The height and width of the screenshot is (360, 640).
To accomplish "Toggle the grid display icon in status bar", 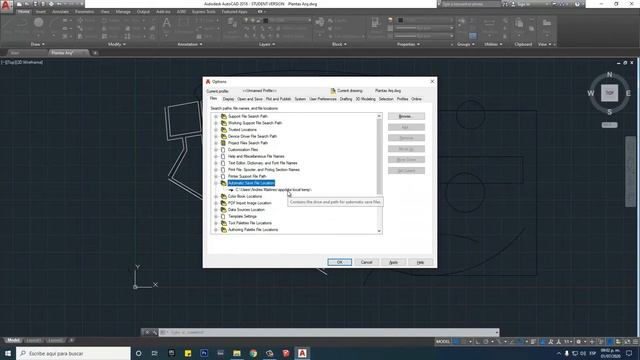I will [456, 342].
